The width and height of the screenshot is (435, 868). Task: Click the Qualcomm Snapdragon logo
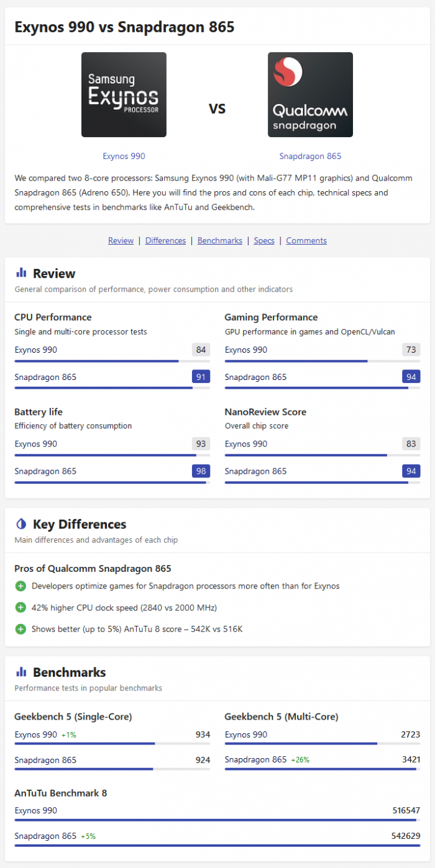(x=310, y=94)
